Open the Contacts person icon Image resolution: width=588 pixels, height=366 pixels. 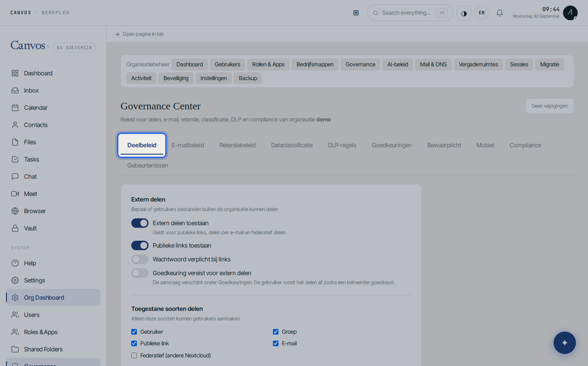15,125
